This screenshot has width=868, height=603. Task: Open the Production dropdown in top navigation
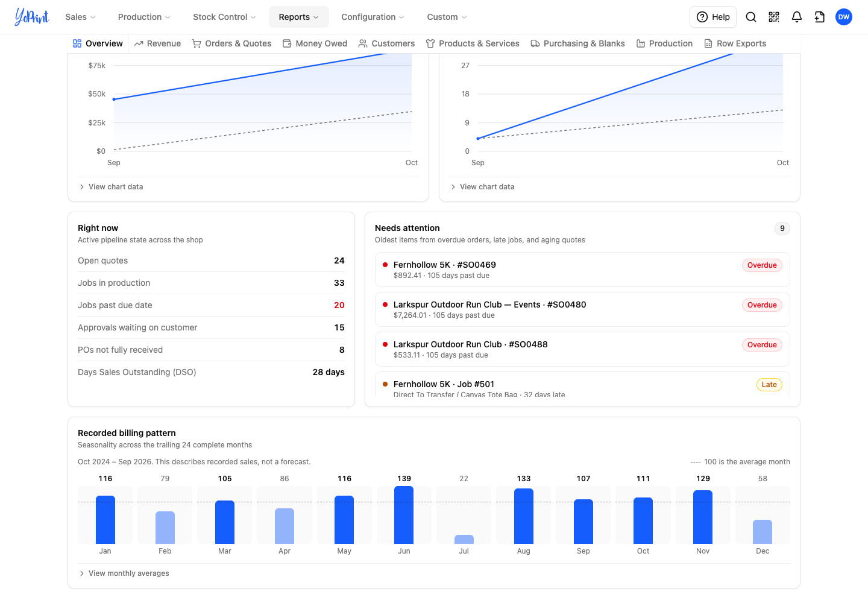pyautogui.click(x=144, y=17)
